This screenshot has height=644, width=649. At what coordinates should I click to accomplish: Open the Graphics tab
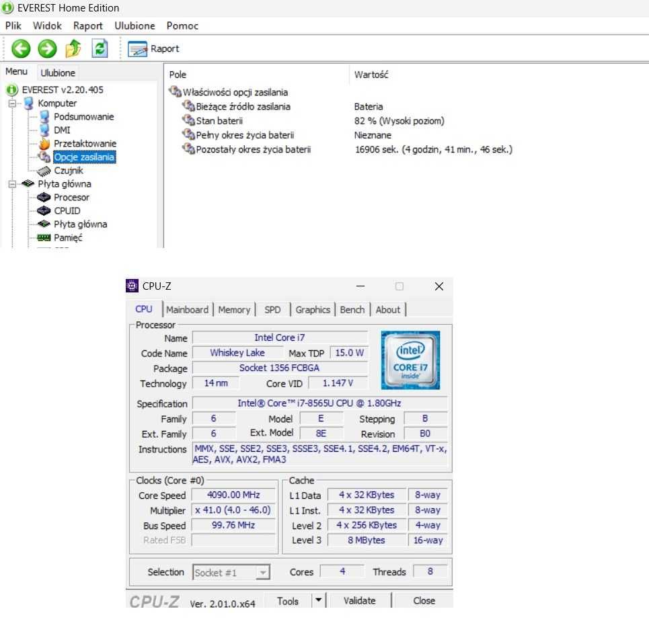pyautogui.click(x=313, y=310)
